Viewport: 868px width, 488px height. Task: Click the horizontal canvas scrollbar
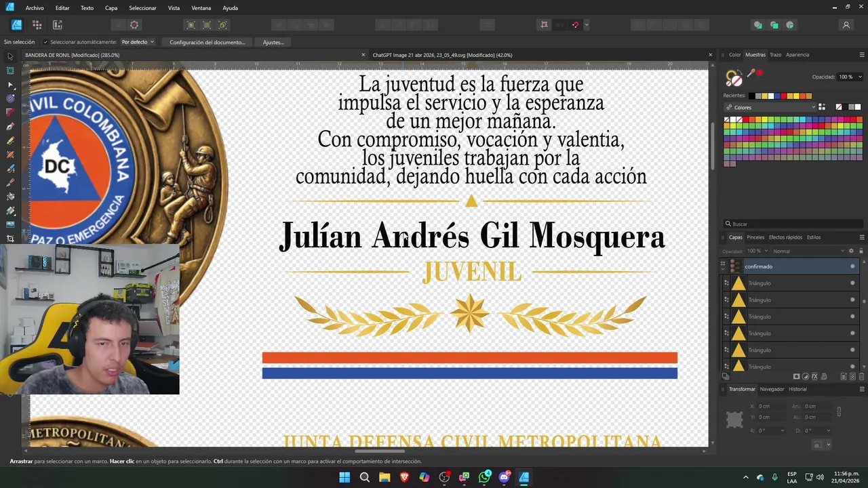(380, 451)
